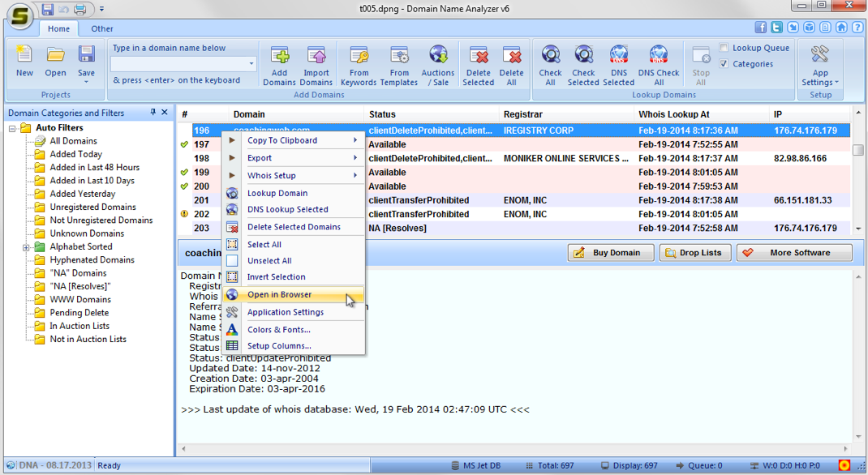The width and height of the screenshot is (868, 475).
Task: Expand the Alphabet Sorted tree node
Action: pos(26,247)
